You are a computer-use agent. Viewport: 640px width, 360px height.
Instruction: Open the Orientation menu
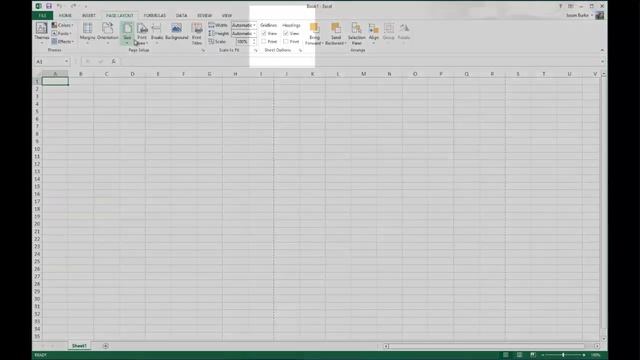click(107, 32)
